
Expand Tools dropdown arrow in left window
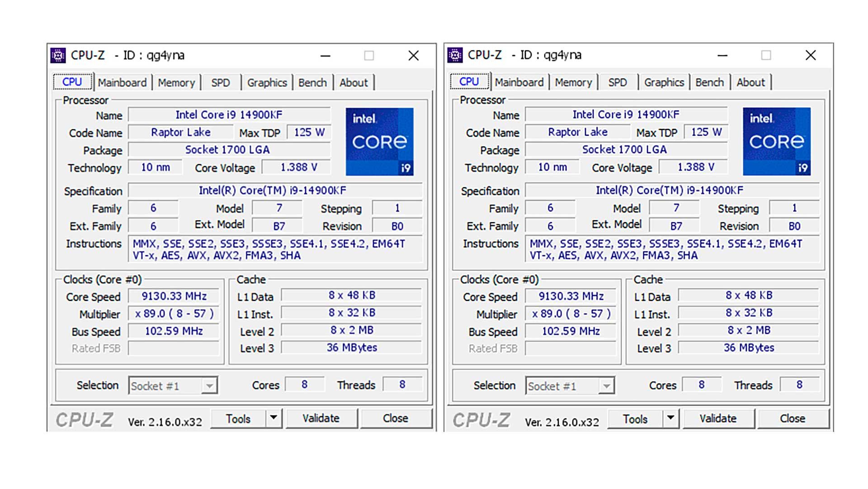(x=274, y=418)
